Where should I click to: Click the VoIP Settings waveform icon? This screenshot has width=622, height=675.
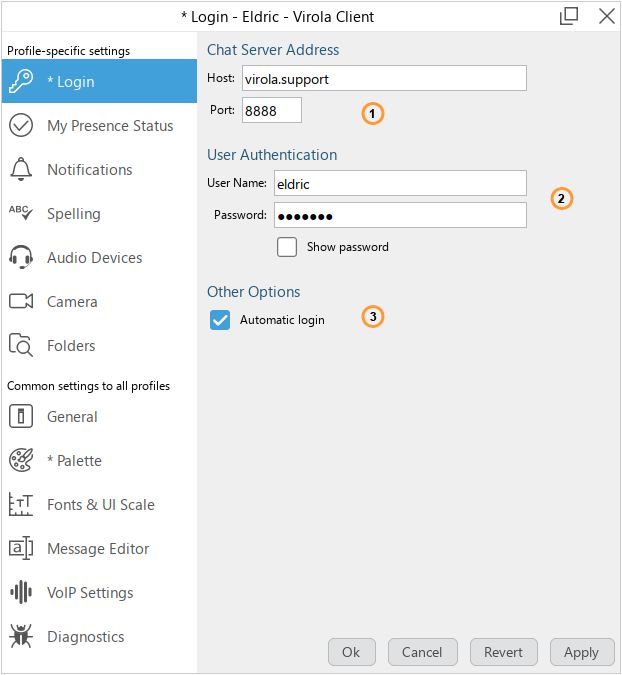click(x=21, y=593)
